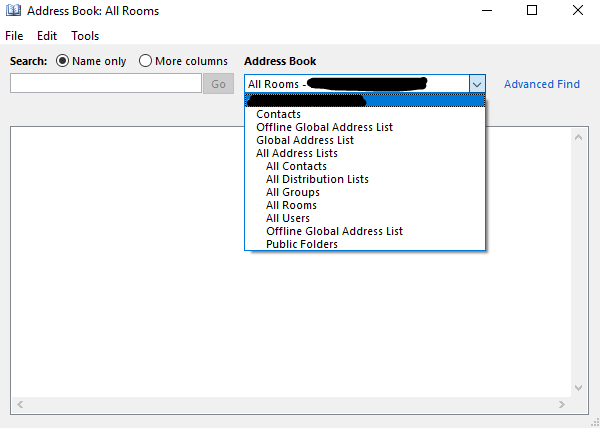Screen dimensions: 600x428
Task: Click the Address Book title bar icon
Action: (x=13, y=10)
